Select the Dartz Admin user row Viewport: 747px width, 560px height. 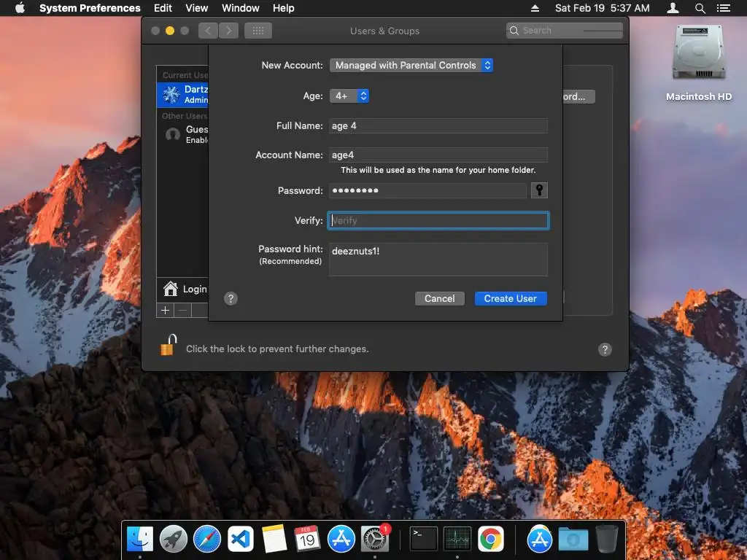[x=182, y=94]
